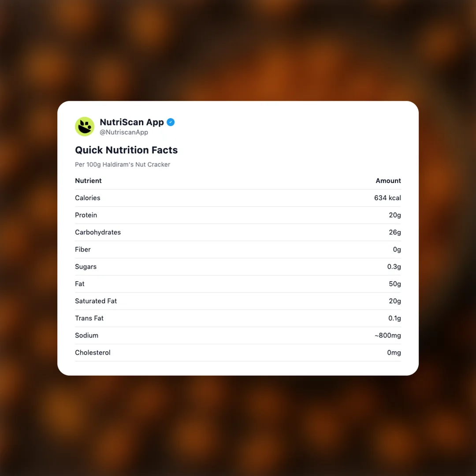Viewport: 476px width, 476px height.
Task: Click the Sugars row label
Action: click(x=86, y=267)
